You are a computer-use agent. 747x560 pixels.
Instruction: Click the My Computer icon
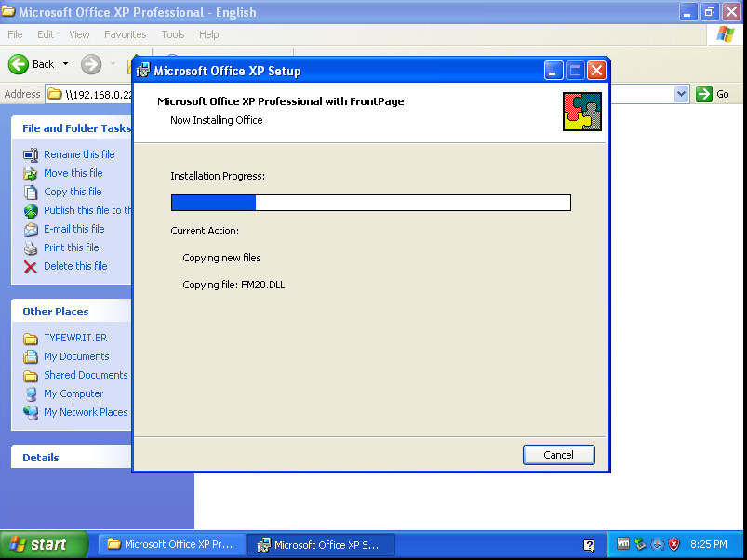[31, 393]
